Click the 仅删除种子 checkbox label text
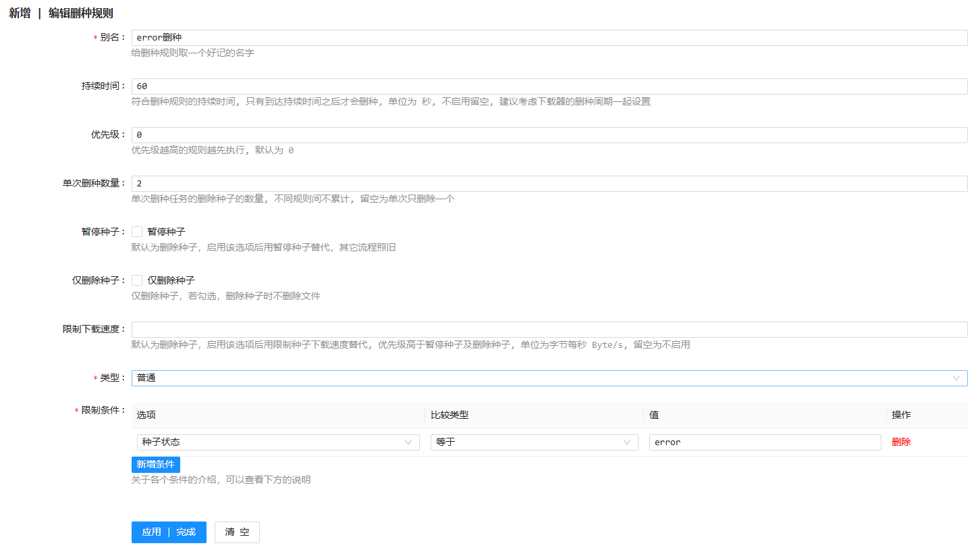The image size is (980, 560). [x=171, y=280]
